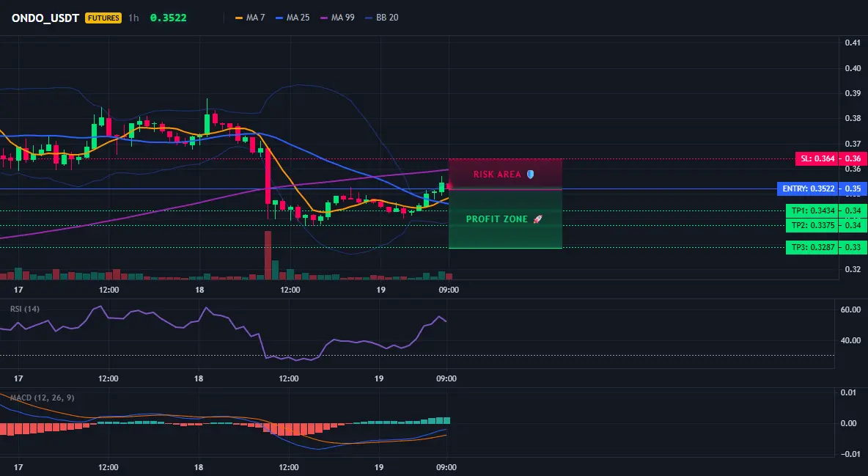Toggle the MA 25 legend item
Screen dimensions: 868x476
[x=293, y=18]
